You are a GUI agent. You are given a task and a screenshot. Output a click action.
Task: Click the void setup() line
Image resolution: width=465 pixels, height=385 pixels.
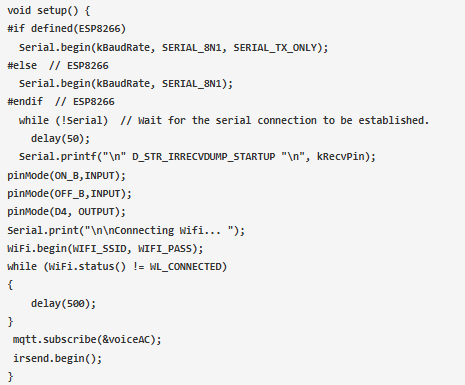point(49,11)
